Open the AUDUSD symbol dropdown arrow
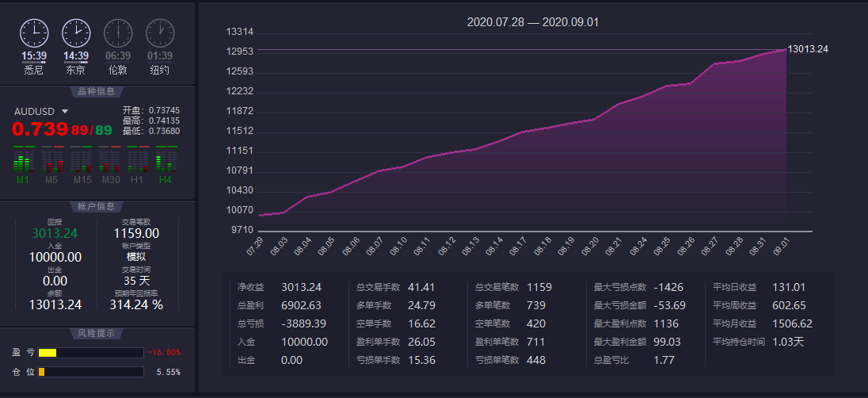Screen dimensions: 868x398 coord(65,112)
